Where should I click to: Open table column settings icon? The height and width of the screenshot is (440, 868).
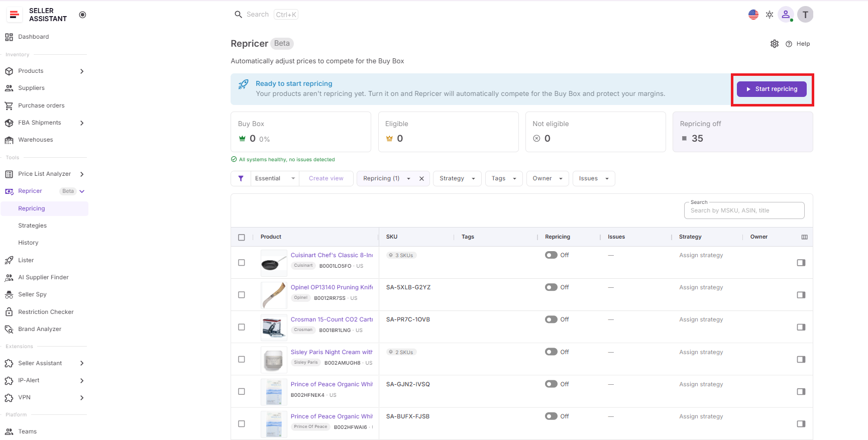[804, 237]
